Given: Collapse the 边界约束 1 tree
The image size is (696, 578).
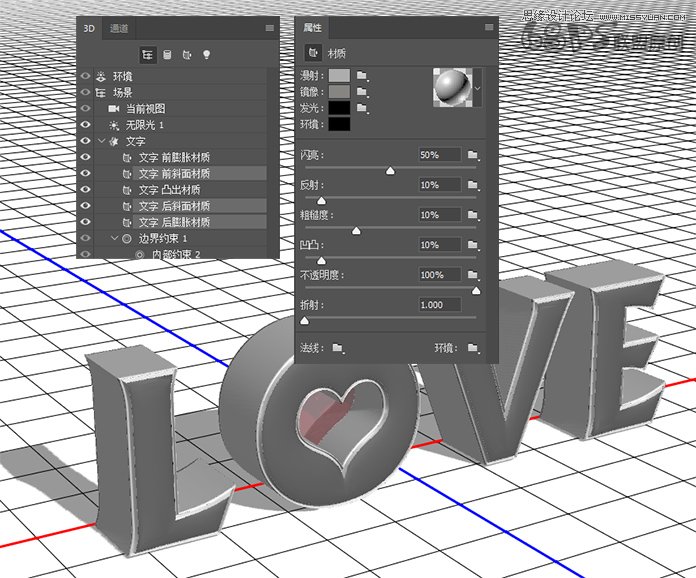Looking at the screenshot, I should [x=115, y=238].
